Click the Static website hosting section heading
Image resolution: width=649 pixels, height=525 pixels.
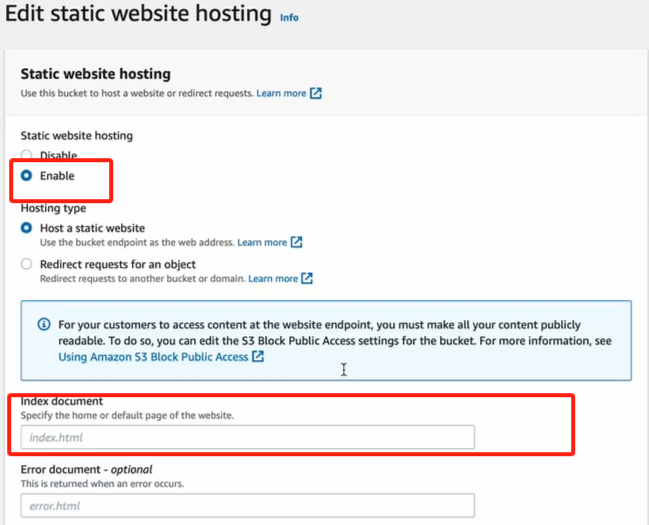click(x=96, y=74)
